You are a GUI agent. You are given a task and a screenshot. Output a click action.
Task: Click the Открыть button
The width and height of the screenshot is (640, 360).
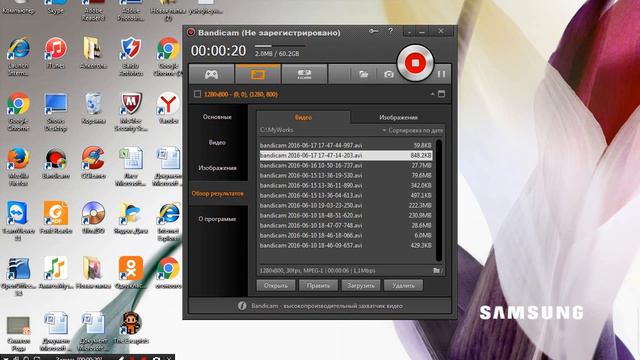pyautogui.click(x=276, y=285)
